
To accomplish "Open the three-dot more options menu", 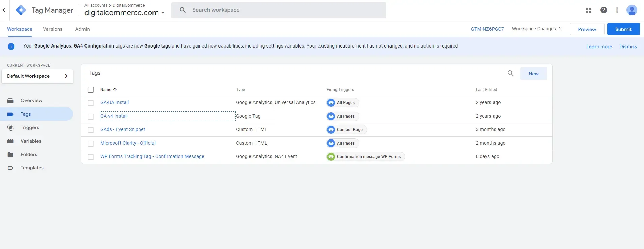I will tap(617, 10).
